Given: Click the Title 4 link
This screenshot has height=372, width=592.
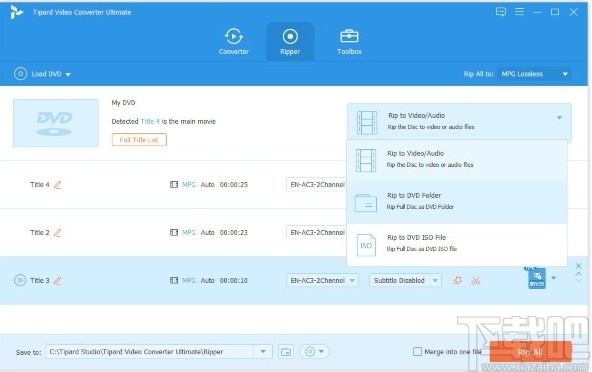Looking at the screenshot, I should [150, 121].
